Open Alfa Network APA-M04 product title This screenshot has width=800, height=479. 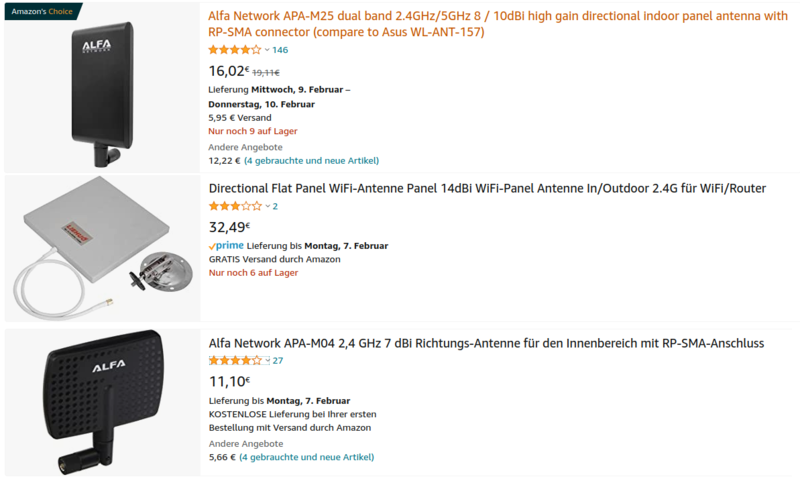[x=486, y=343]
